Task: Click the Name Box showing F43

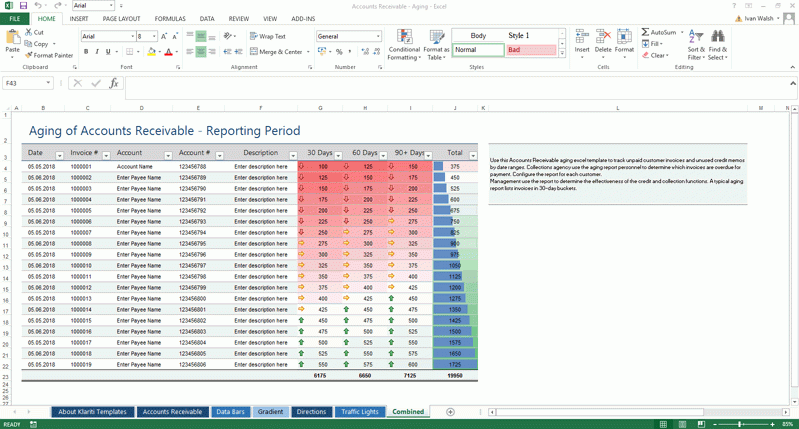Action: pyautogui.click(x=25, y=84)
